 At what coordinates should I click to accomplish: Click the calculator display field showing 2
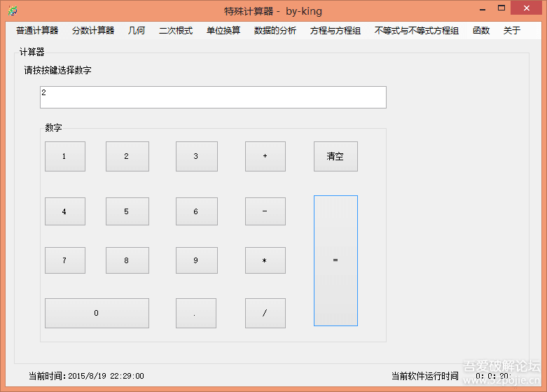point(213,97)
